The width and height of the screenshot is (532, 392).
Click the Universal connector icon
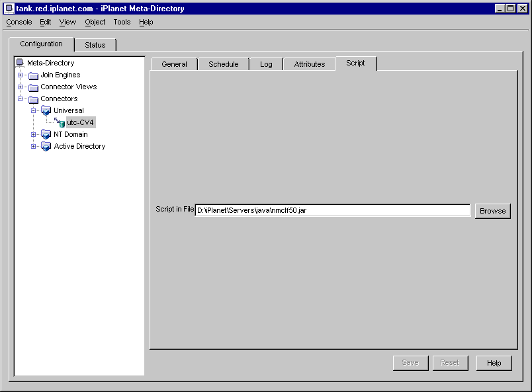tap(46, 110)
